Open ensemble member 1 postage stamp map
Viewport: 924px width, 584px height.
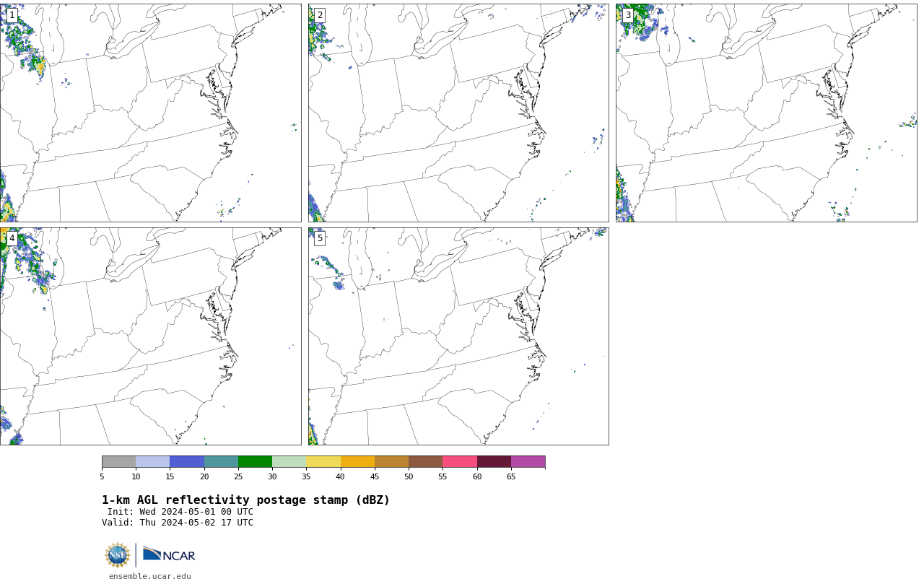pos(150,113)
